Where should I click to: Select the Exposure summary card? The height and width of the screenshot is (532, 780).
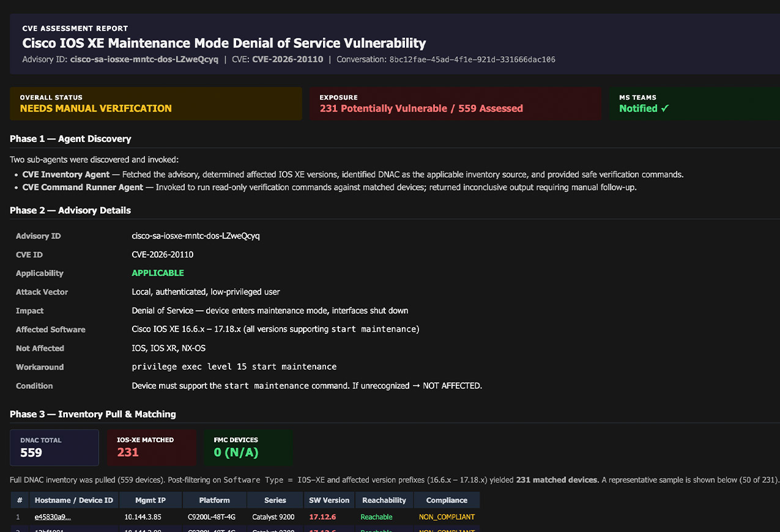point(455,103)
